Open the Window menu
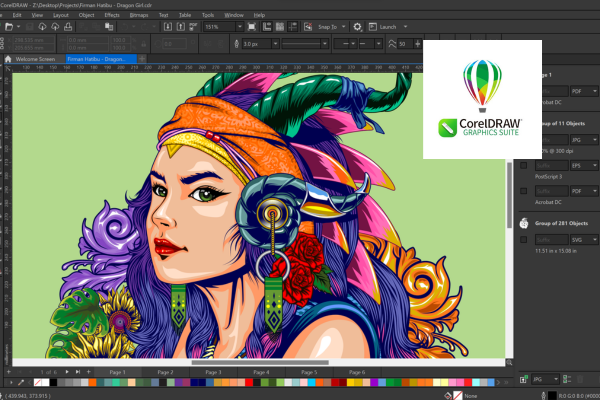 [x=234, y=15]
